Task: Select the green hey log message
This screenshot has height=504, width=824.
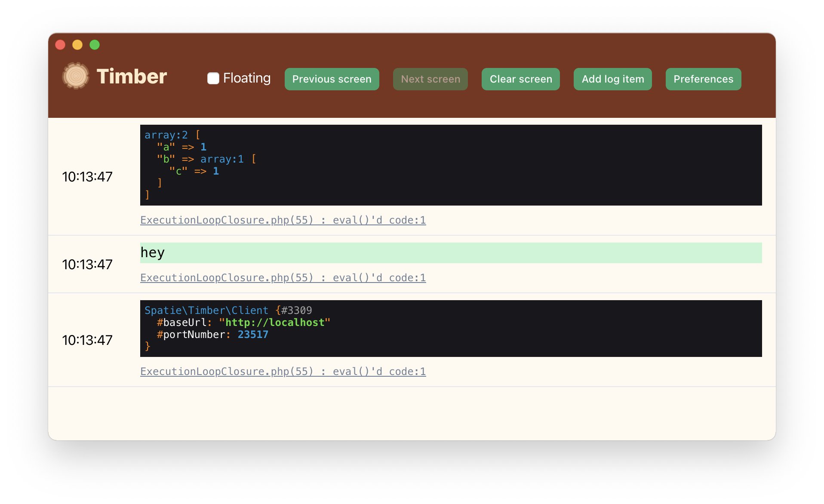Action: 451,253
